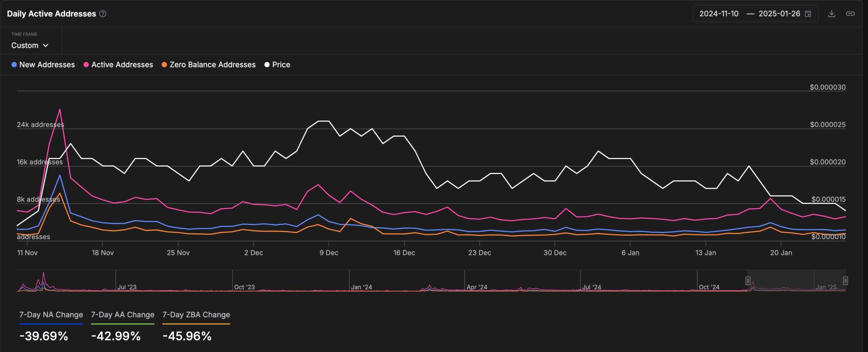Image resolution: width=868 pixels, height=352 pixels.
Task: Toggle the Active Addresses legend series
Action: tap(118, 64)
